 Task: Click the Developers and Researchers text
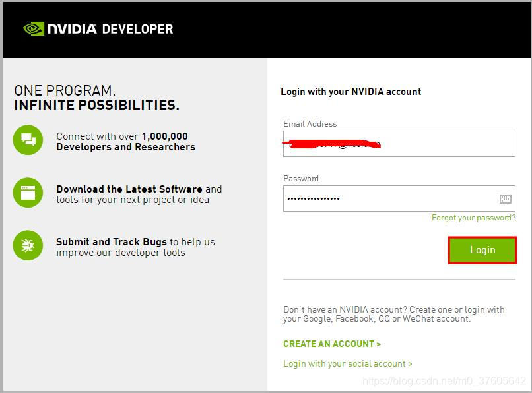pyautogui.click(x=125, y=147)
